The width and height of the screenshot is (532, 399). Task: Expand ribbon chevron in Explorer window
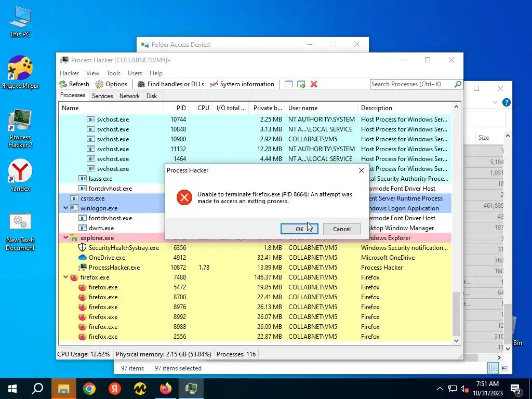coord(495,102)
